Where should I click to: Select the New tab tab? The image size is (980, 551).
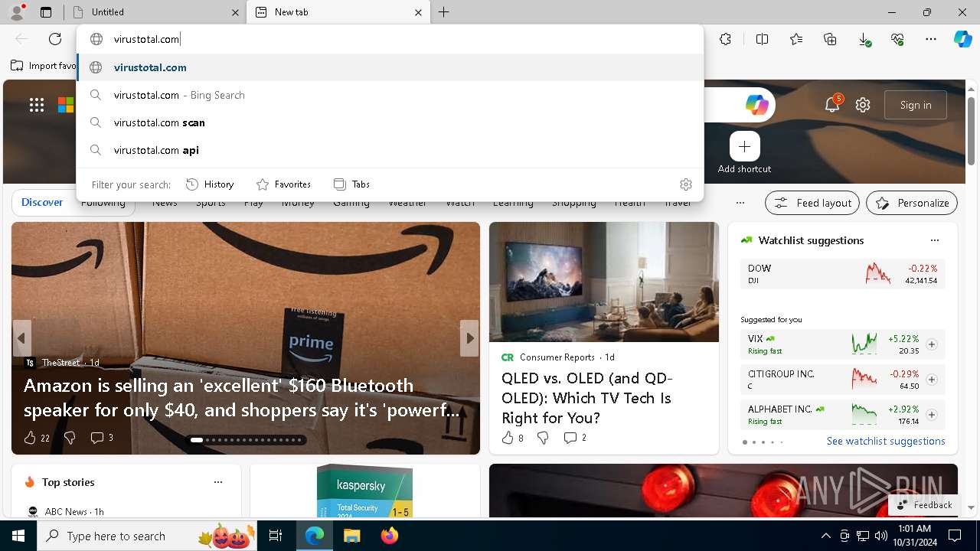coord(338,12)
